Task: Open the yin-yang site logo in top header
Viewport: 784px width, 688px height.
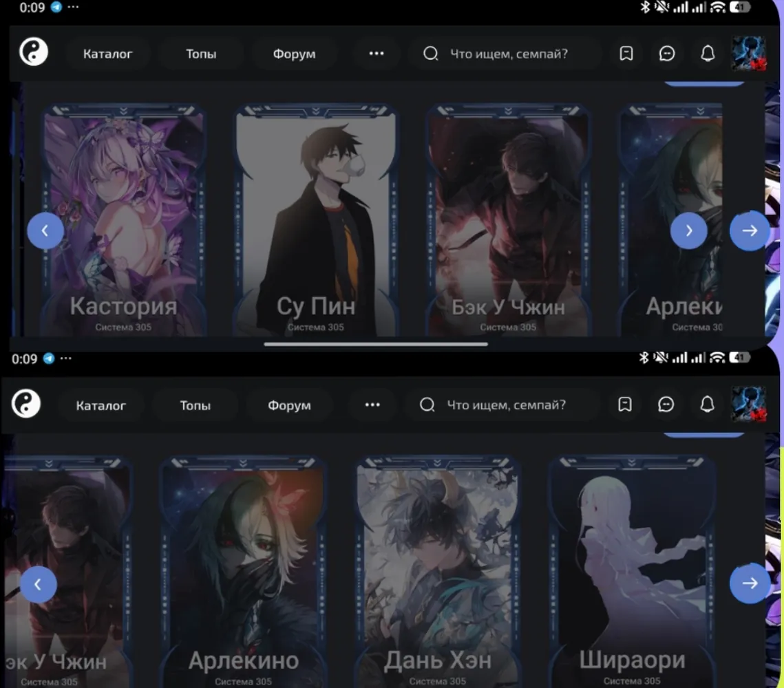Action: 34,52
